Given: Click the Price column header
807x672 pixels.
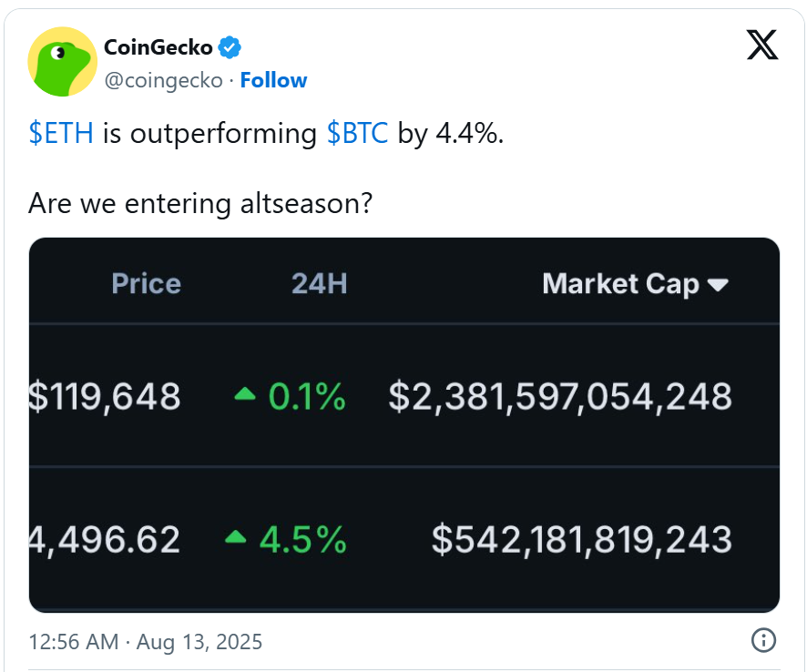Looking at the screenshot, I should pos(146,283).
